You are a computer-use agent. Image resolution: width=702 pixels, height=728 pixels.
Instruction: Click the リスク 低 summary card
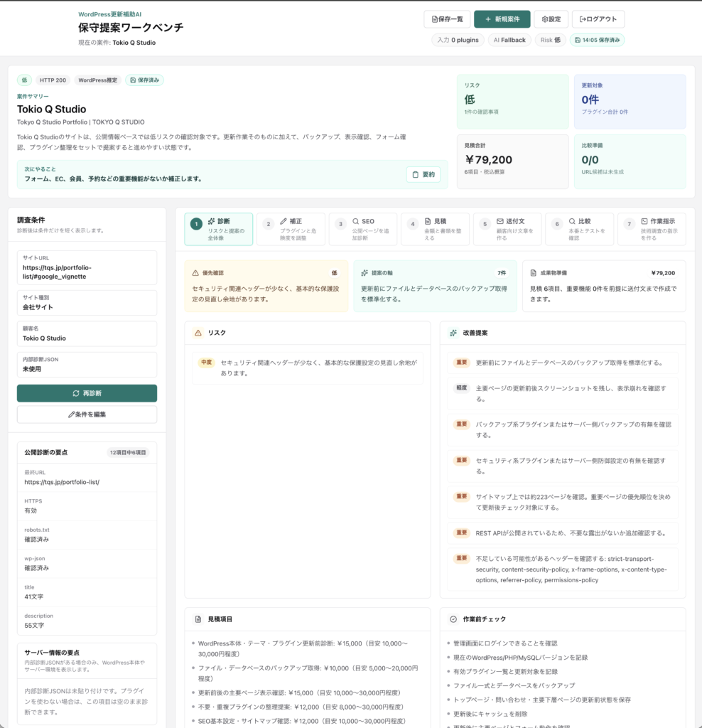click(x=513, y=102)
